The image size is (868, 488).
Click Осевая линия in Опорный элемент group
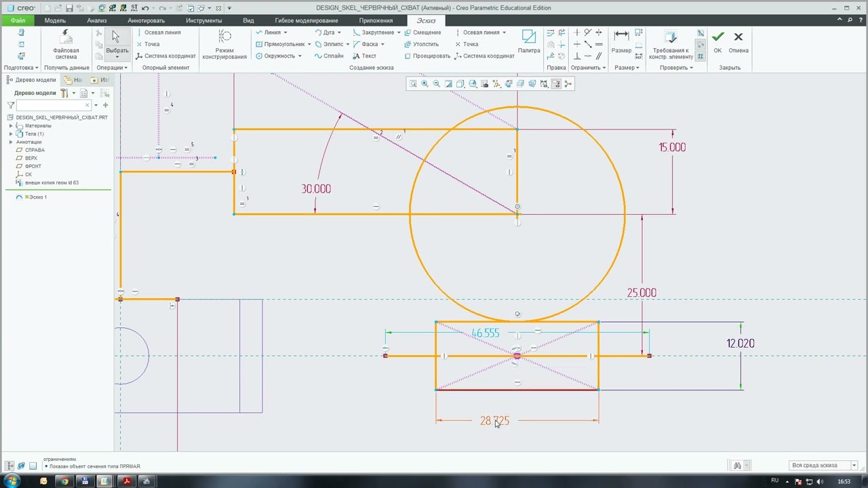pyautogui.click(x=158, y=33)
